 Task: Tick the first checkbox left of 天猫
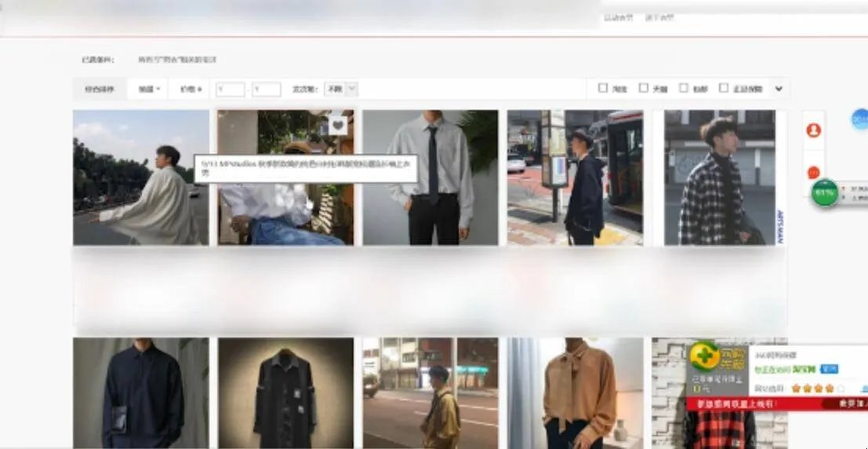(x=603, y=88)
